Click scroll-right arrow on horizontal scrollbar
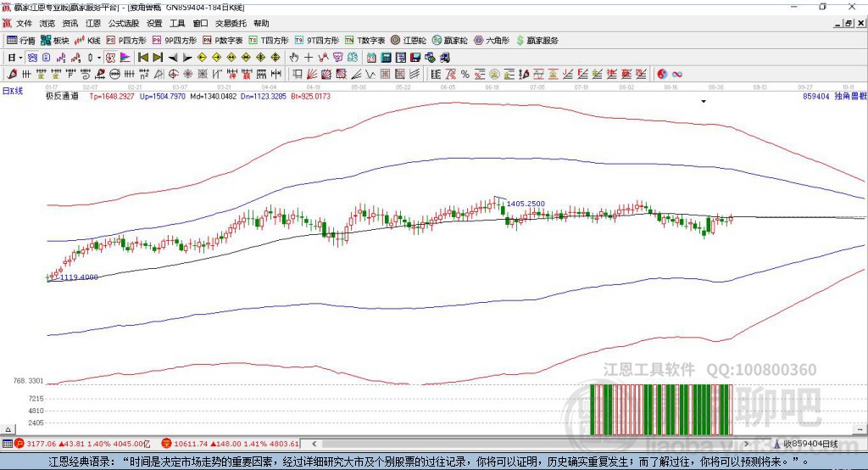This screenshot has height=470, width=868. coord(746,444)
